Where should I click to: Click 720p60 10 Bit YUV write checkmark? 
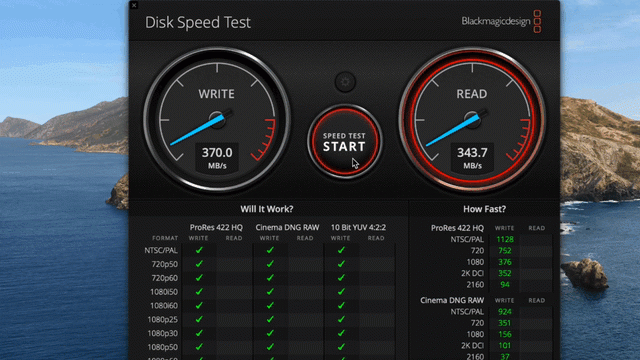(341, 278)
